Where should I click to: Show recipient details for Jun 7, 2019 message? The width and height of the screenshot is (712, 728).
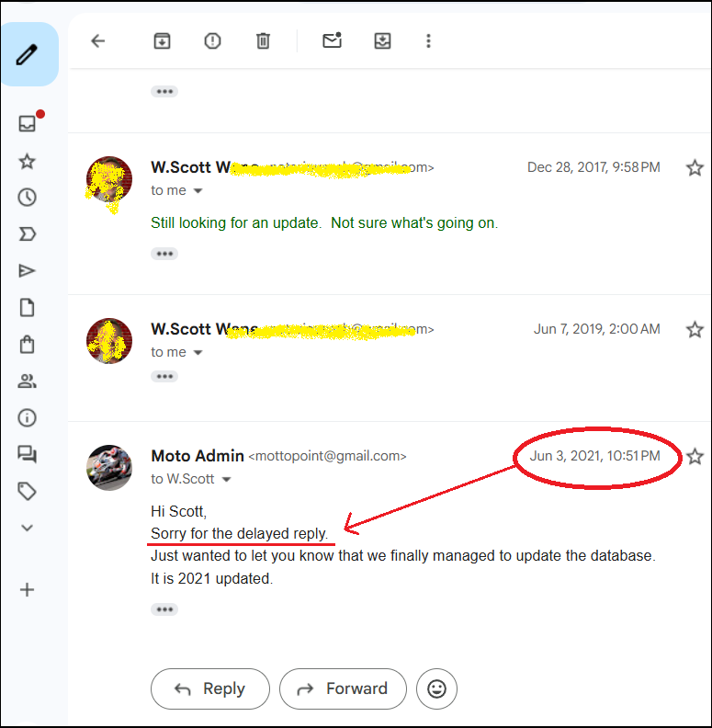(x=198, y=352)
